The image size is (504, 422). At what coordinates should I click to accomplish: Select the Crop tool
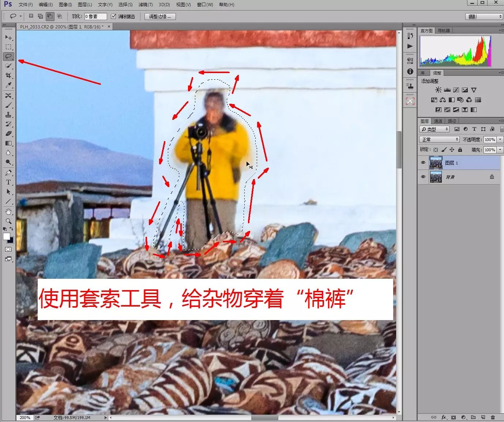coord(8,76)
